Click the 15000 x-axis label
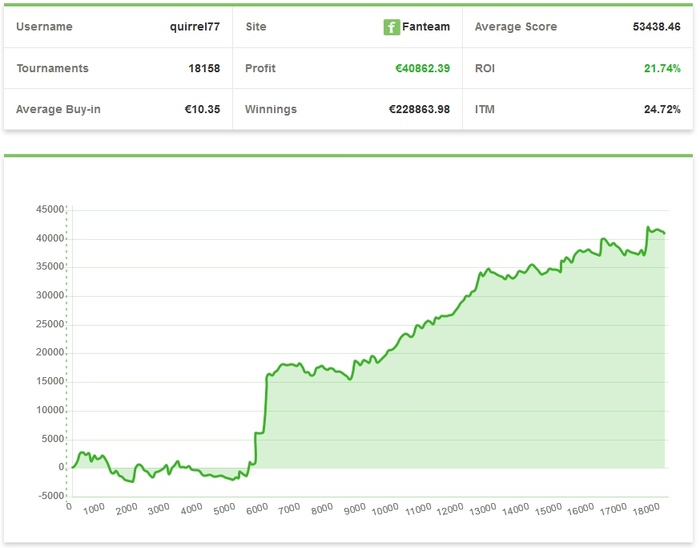Image resolution: width=700 pixels, height=548 pixels. 548,509
